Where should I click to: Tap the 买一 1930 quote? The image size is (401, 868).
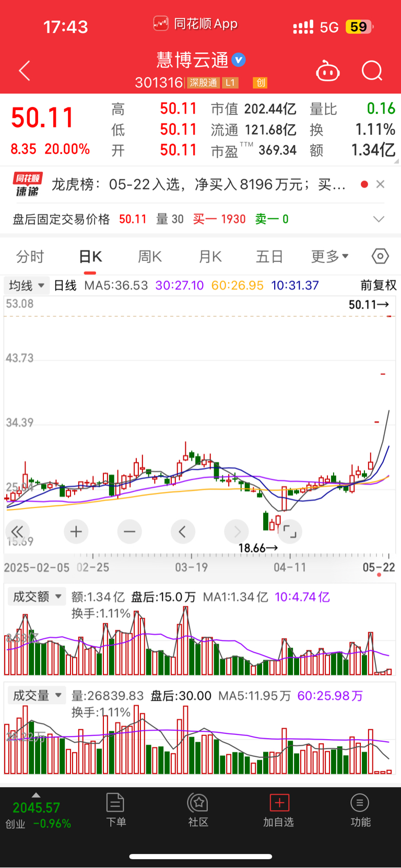(x=219, y=219)
